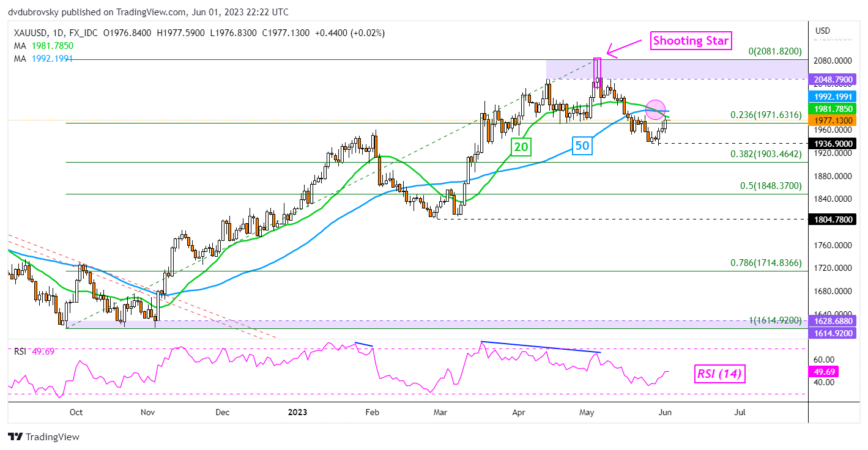Viewport: 868px width, 450px height.
Task: Select the blue "50" moving average badge
Action: (x=582, y=147)
